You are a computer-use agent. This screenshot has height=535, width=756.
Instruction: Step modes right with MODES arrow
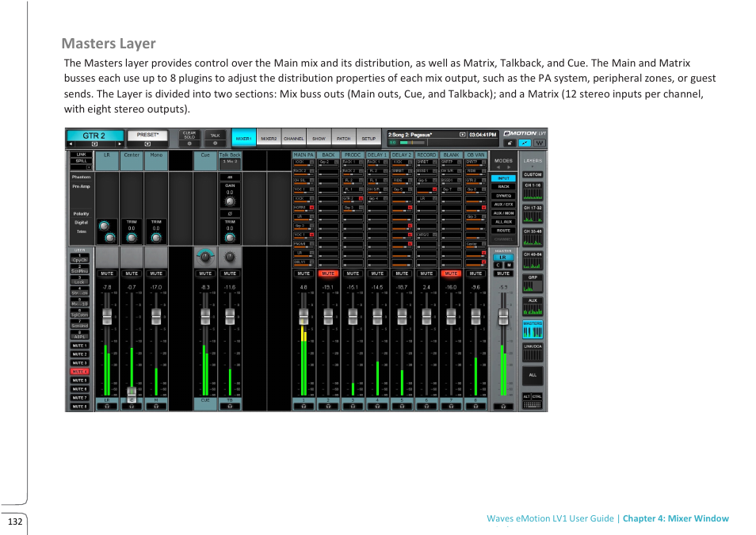tap(509, 167)
